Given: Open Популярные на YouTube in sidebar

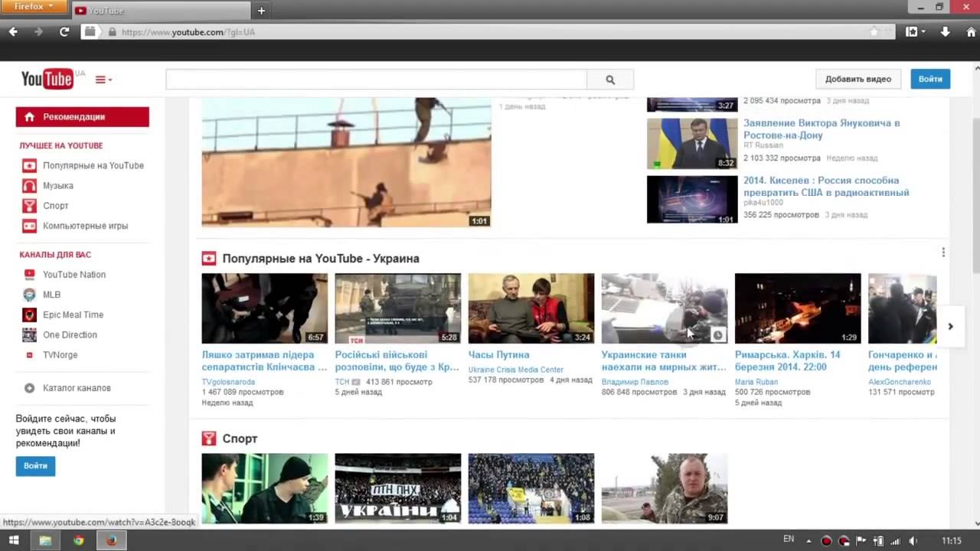Looking at the screenshot, I should 93,165.
